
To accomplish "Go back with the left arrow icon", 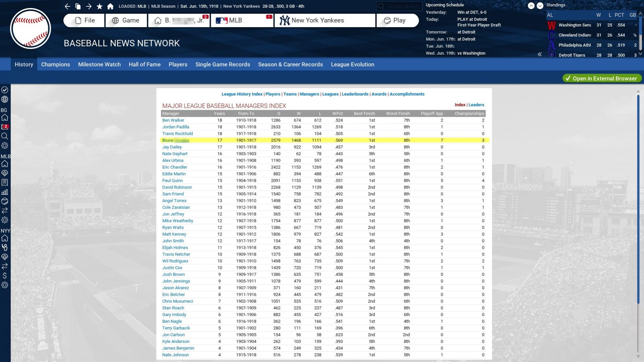I will [67, 6].
